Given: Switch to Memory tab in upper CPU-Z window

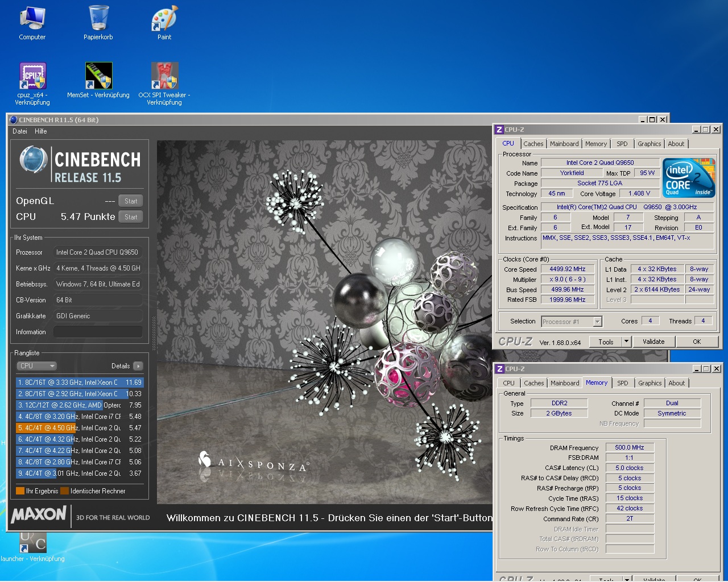Looking at the screenshot, I should [x=596, y=144].
